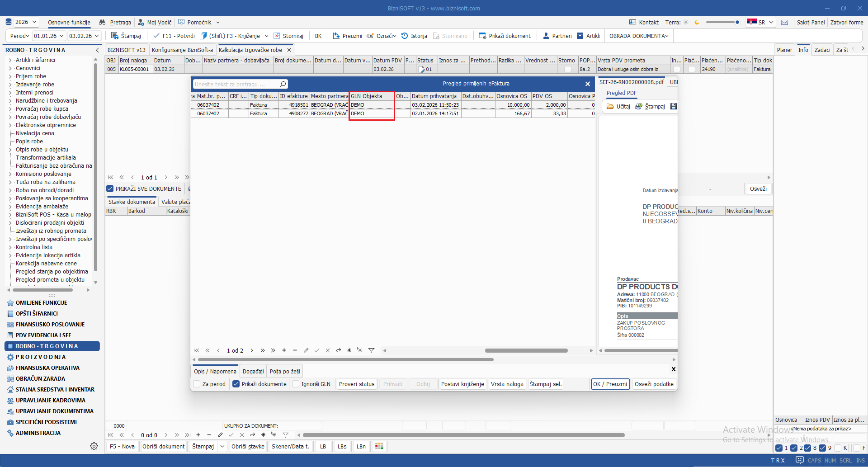
Task: Expand the Prijem robe tree node
Action: [x=10, y=76]
